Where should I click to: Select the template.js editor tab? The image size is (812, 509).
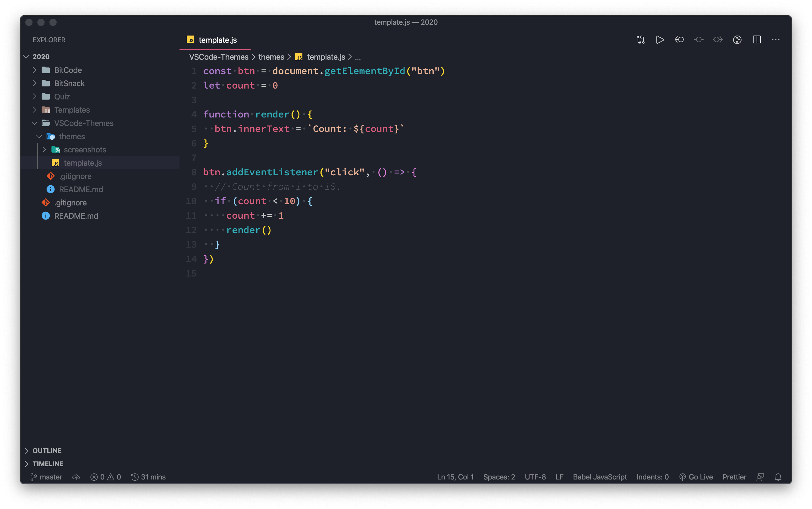click(217, 40)
